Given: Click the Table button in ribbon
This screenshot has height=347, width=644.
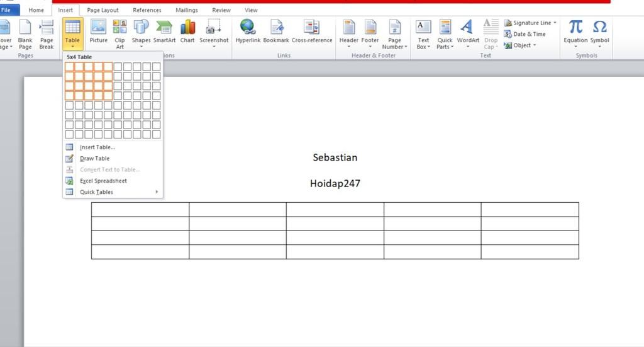Looking at the screenshot, I should [x=72, y=34].
